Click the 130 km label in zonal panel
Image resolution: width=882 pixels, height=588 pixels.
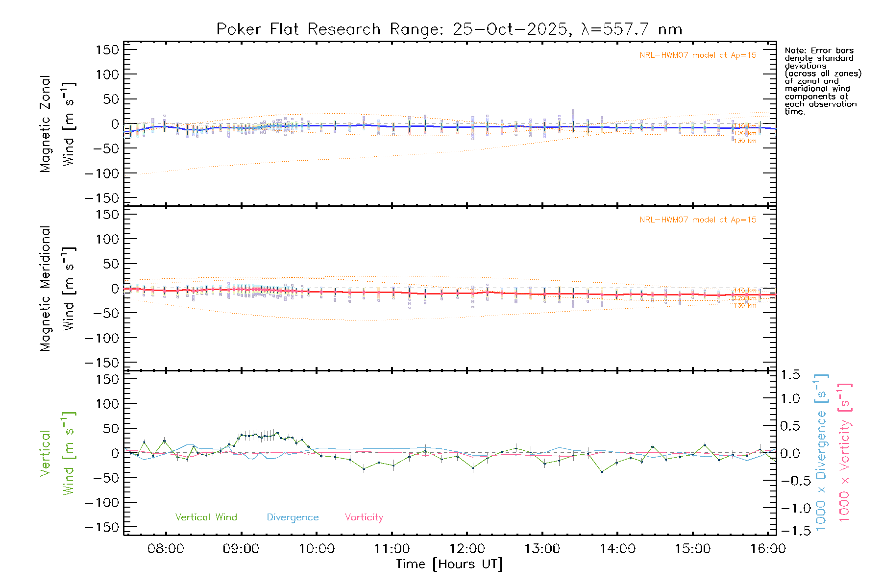745,141
